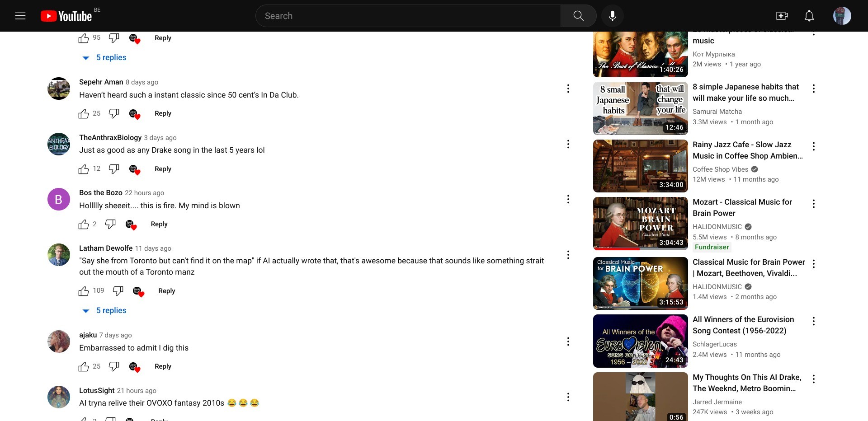
Task: Click TheAnthraxBiology's avatar image
Action: (59, 144)
